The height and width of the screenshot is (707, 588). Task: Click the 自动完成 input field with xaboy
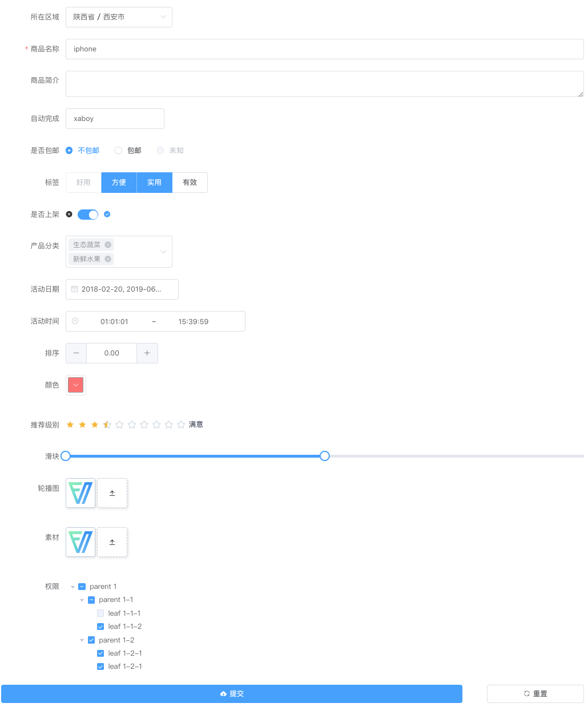114,118
